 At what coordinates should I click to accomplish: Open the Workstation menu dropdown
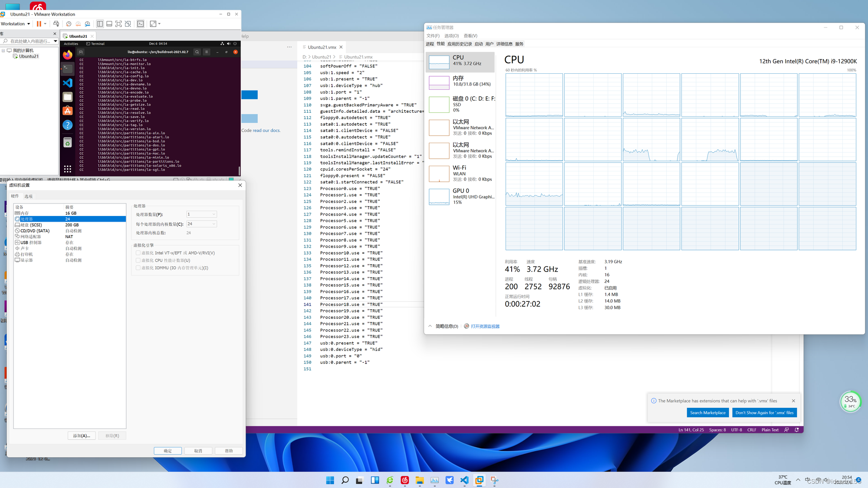click(16, 24)
